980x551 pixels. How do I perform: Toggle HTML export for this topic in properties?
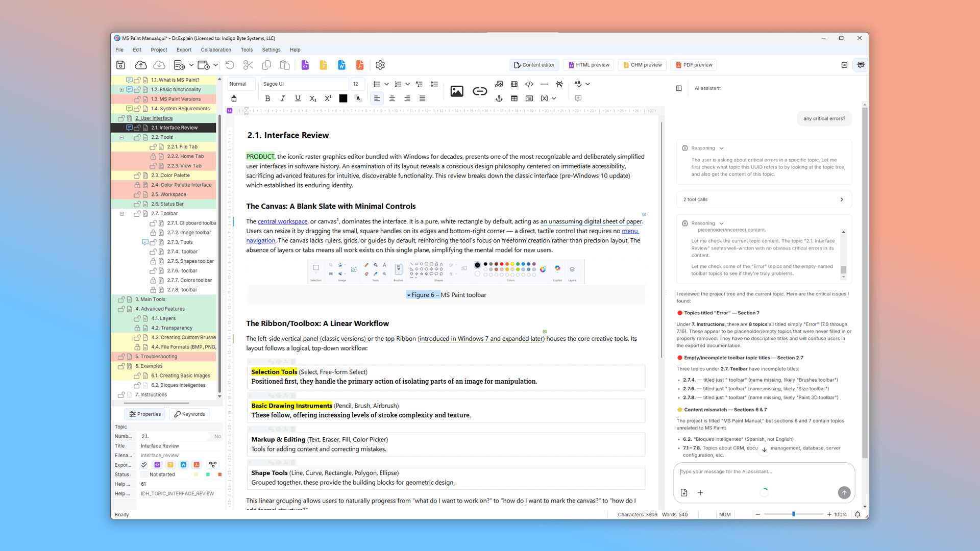(157, 465)
